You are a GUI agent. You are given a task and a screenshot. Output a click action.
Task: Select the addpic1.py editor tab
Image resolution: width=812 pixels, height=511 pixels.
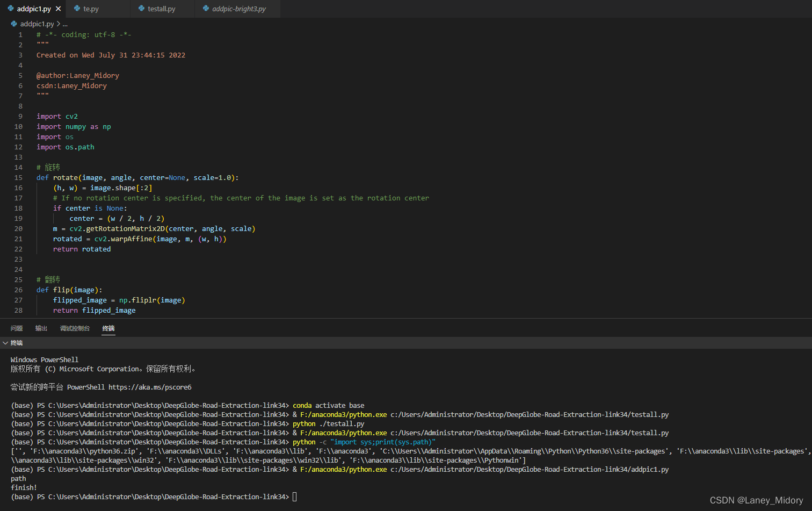pyautogui.click(x=32, y=9)
